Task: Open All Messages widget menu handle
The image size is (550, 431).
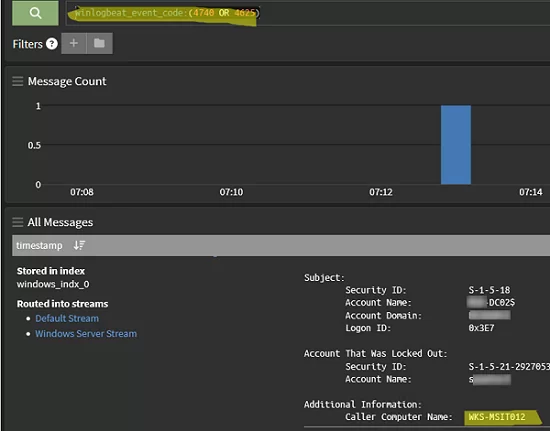Action: tap(18, 222)
